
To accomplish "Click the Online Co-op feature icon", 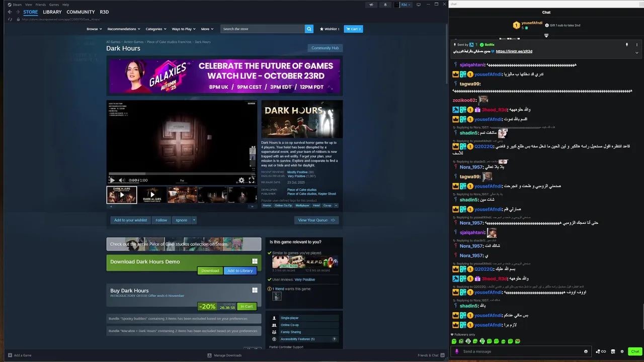I will pyautogui.click(x=274, y=325).
